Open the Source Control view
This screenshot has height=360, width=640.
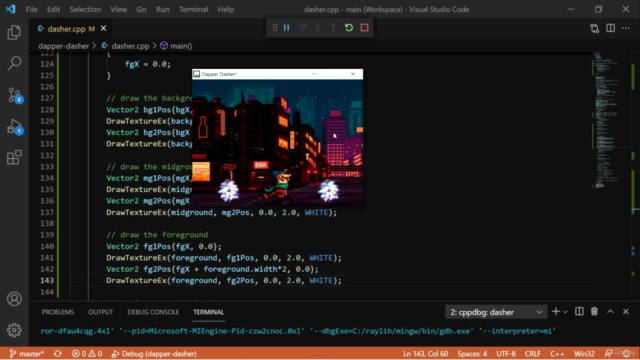[14, 95]
